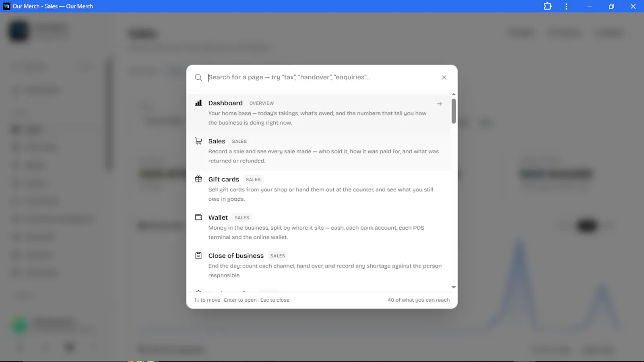The image size is (644, 362).
Task: Restore down the Our Merch window
Action: click(x=611, y=6)
